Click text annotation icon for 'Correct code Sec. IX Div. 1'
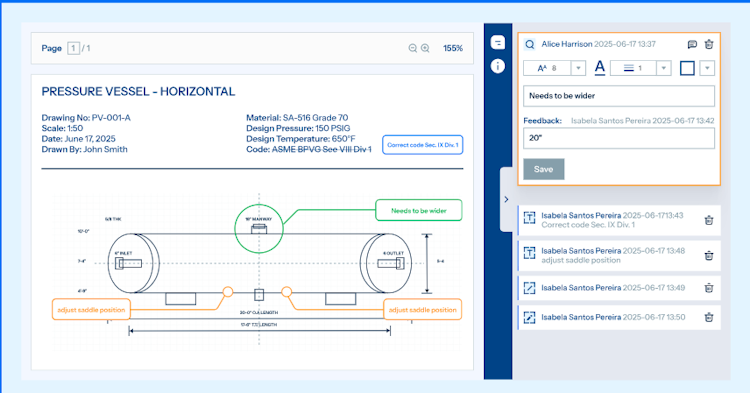This screenshot has height=393, width=750. 529,218
